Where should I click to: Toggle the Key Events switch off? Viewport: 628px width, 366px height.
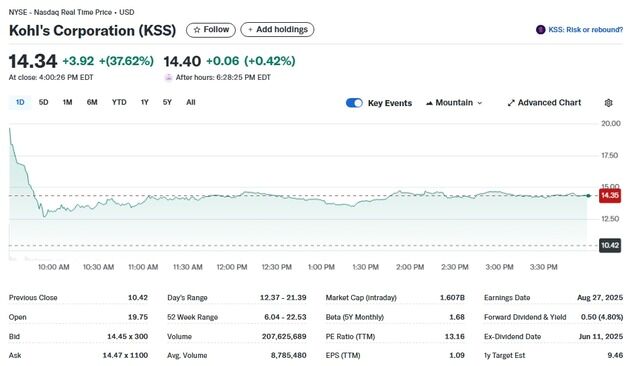click(354, 103)
